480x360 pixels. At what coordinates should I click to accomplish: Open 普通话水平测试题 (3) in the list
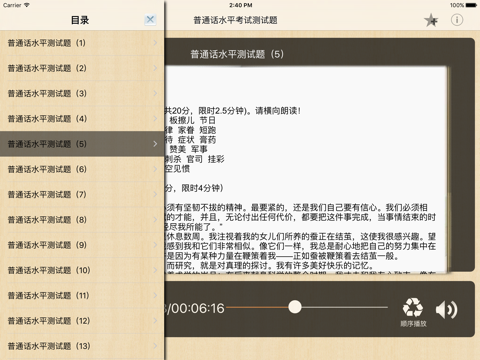[82, 94]
